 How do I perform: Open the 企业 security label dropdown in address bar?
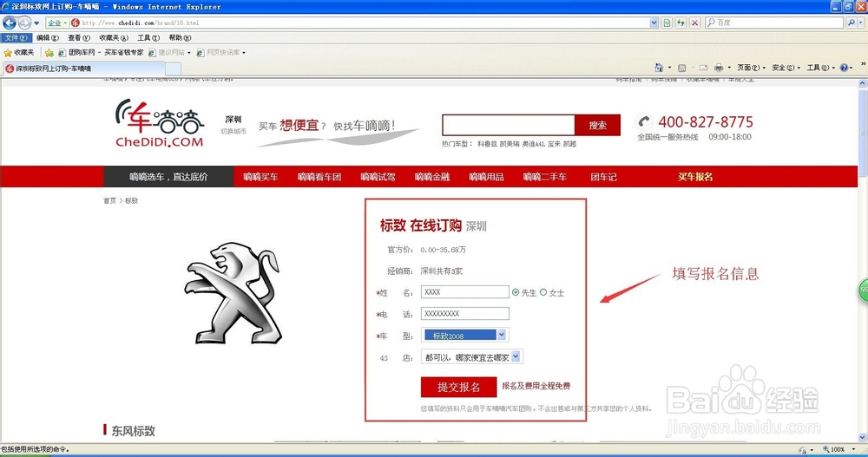[x=56, y=23]
